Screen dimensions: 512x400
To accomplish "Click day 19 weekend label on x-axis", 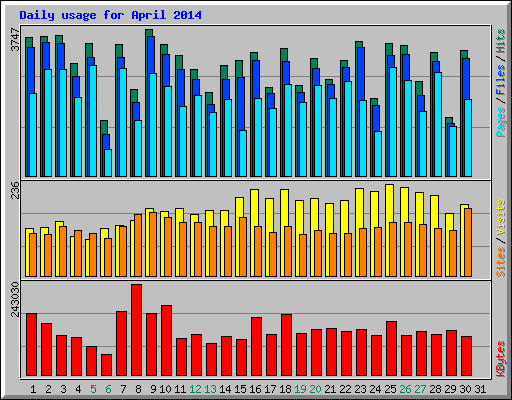I will click(300, 389).
